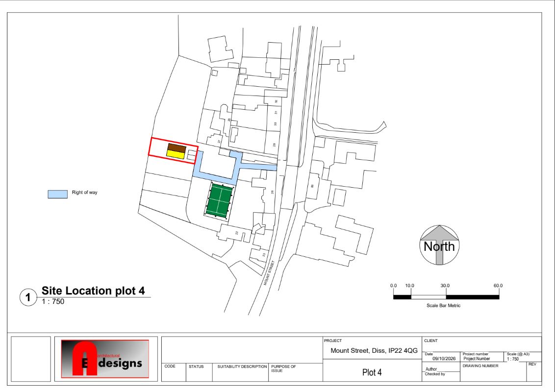Click the "Site Location plot 4" view title

[x=93, y=291]
